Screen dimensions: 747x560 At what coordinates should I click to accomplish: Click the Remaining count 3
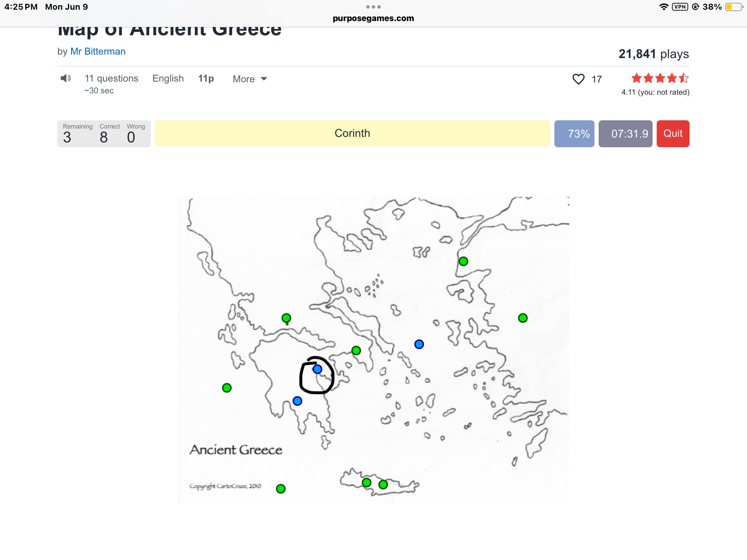[67, 138]
